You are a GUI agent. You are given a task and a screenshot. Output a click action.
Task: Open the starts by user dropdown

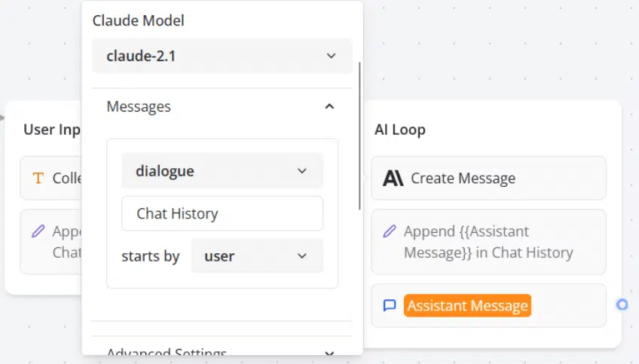[x=257, y=256]
